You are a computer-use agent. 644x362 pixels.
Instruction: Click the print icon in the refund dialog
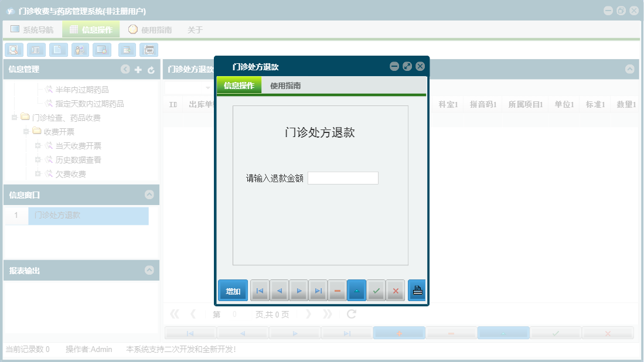(417, 290)
